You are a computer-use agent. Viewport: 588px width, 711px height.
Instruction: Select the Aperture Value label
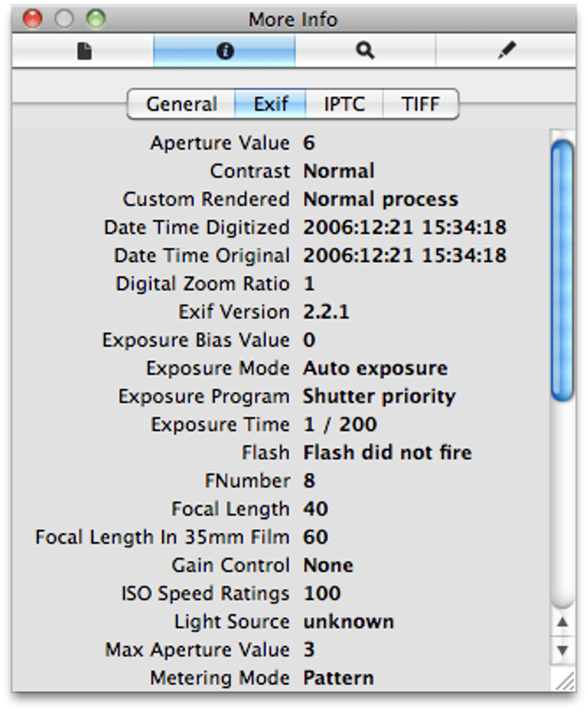click(220, 143)
